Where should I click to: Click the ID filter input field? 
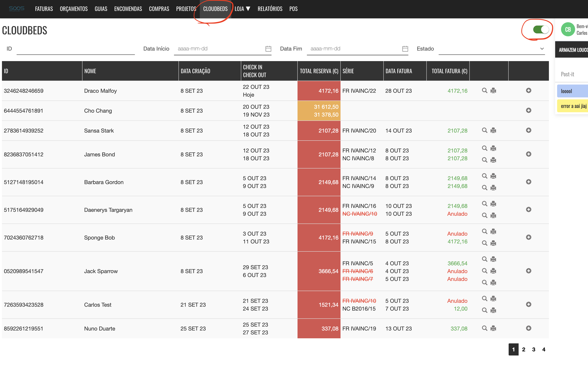click(x=76, y=49)
